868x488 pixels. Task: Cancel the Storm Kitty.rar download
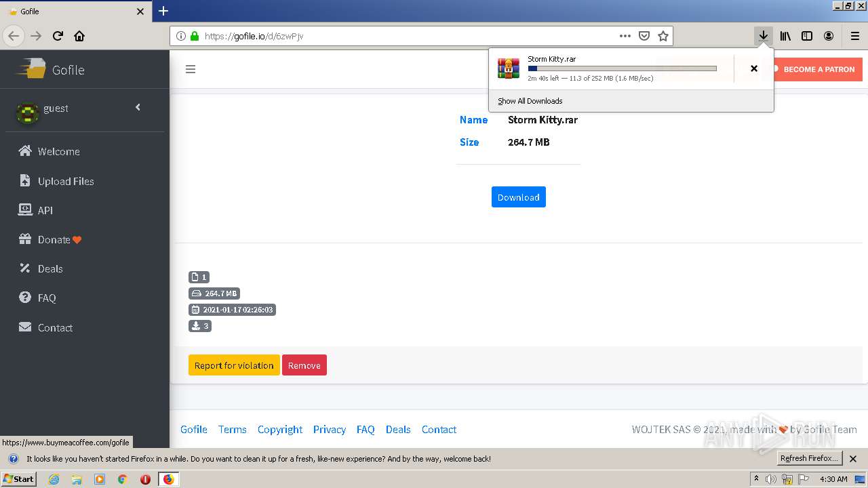click(x=753, y=68)
